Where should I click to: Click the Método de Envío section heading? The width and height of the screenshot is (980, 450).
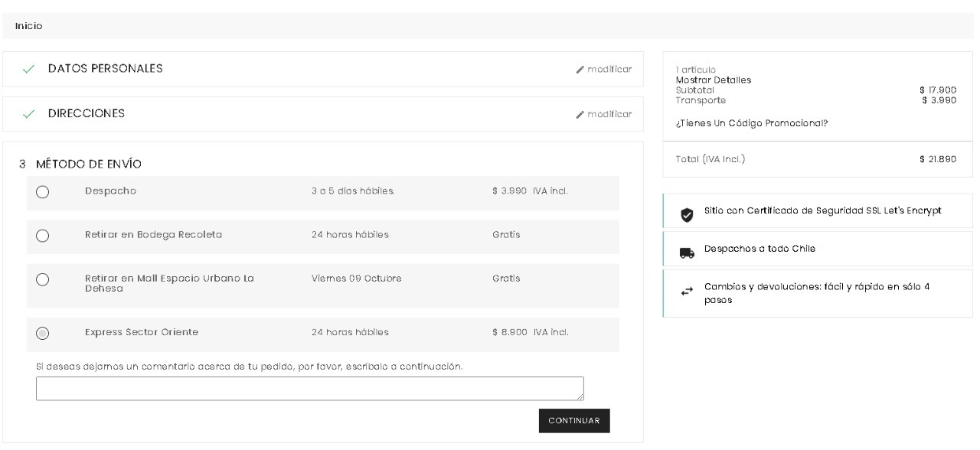pyautogui.click(x=88, y=164)
